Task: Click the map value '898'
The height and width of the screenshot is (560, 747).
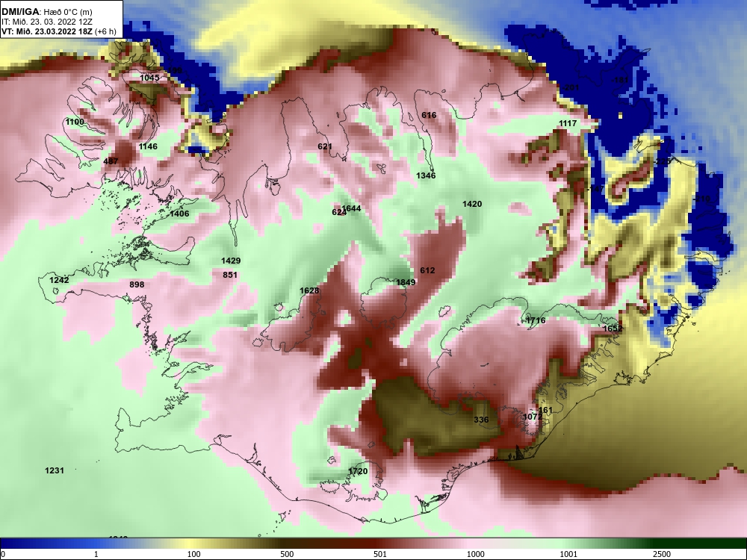Action: pyautogui.click(x=137, y=284)
